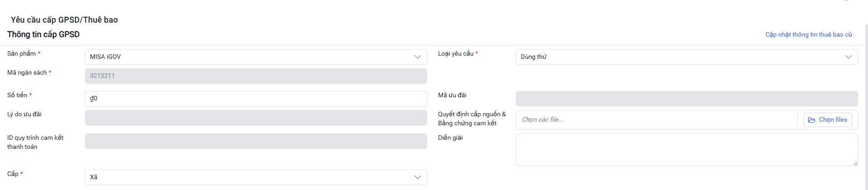Click the Mã ngân sách field showing 3213211
Screen dimensions: 868x190
tap(256, 76)
